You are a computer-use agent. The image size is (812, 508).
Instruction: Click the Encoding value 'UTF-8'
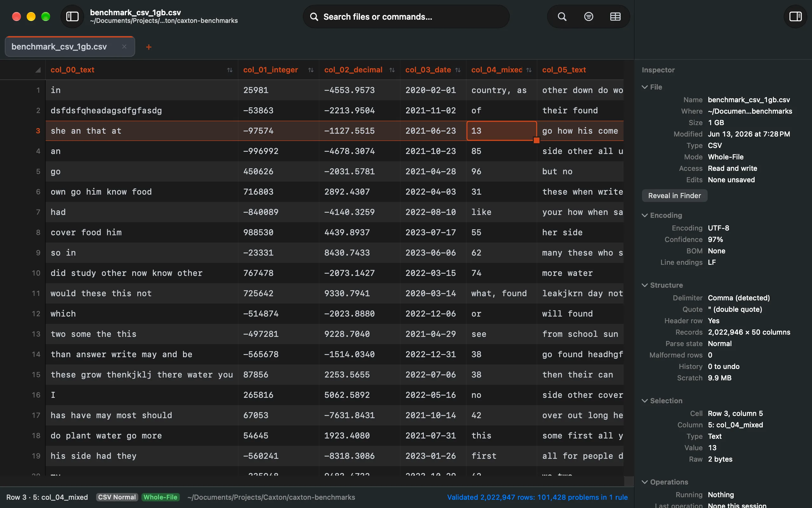[718, 228]
